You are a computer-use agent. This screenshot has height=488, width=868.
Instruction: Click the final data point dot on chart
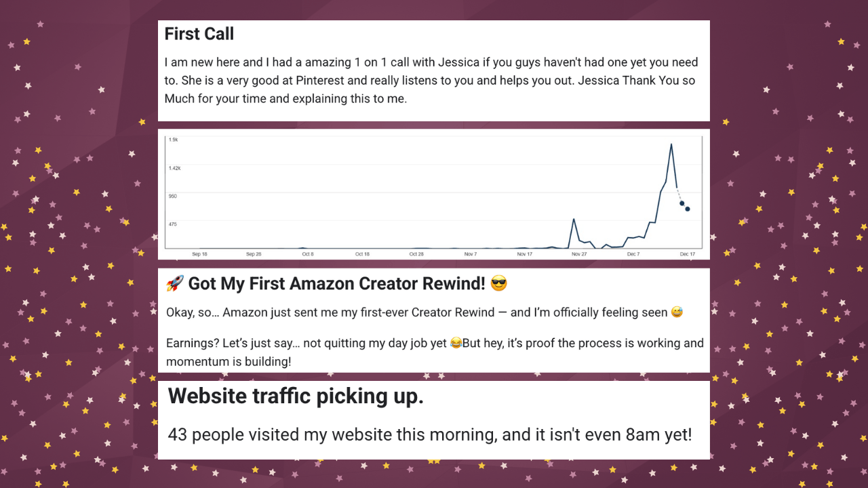(x=688, y=209)
